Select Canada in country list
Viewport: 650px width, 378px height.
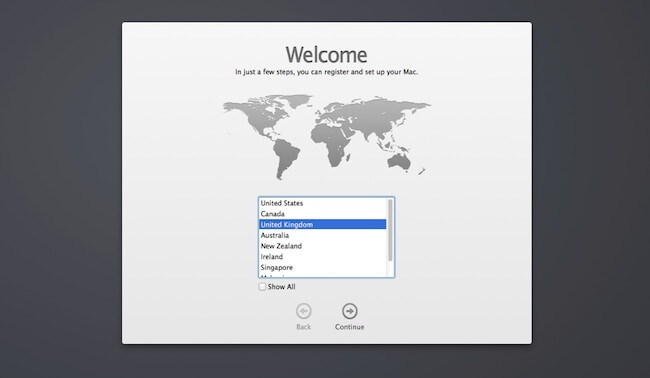point(323,214)
